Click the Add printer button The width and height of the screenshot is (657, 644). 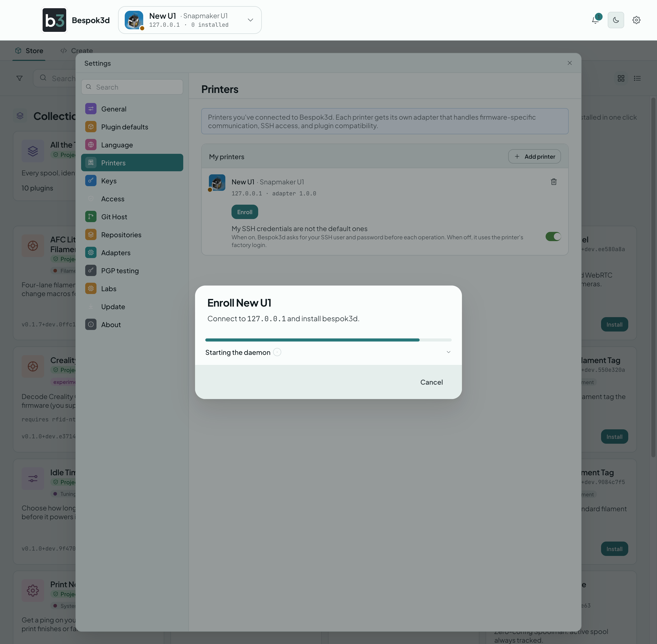(x=534, y=157)
